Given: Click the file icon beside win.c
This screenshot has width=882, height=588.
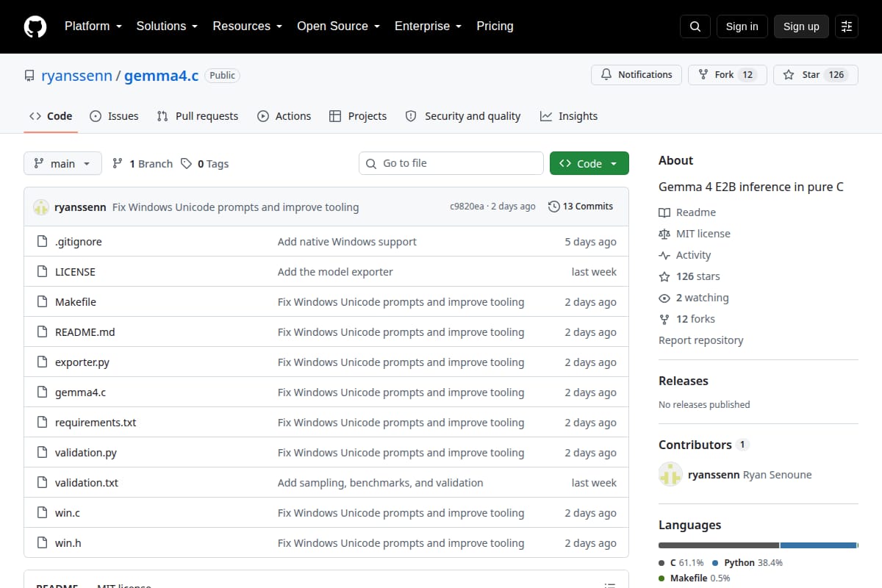Looking at the screenshot, I should [x=42, y=513].
